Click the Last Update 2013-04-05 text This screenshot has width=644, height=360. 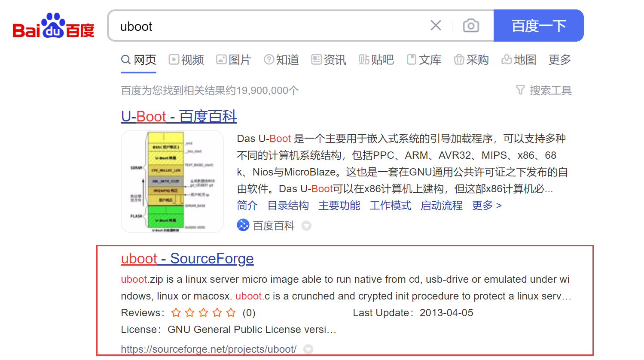(x=413, y=313)
